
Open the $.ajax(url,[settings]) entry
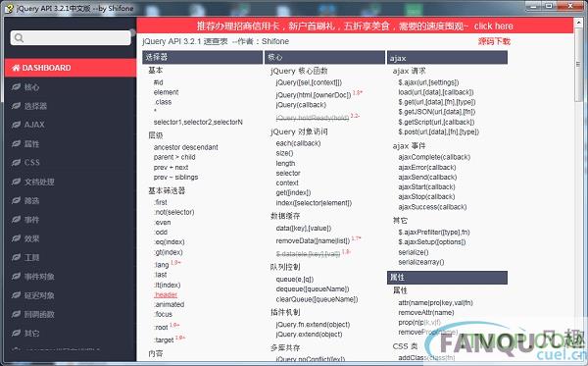428,82
